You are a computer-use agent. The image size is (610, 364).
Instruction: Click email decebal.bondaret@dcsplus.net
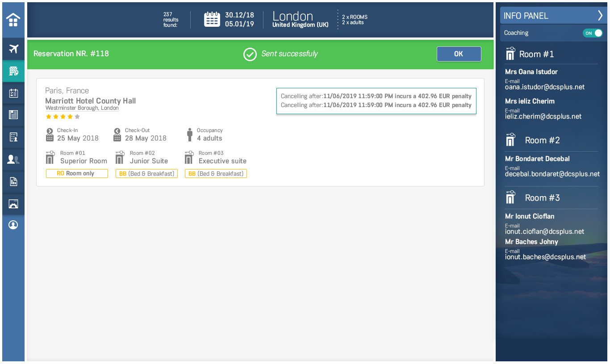pyautogui.click(x=552, y=174)
